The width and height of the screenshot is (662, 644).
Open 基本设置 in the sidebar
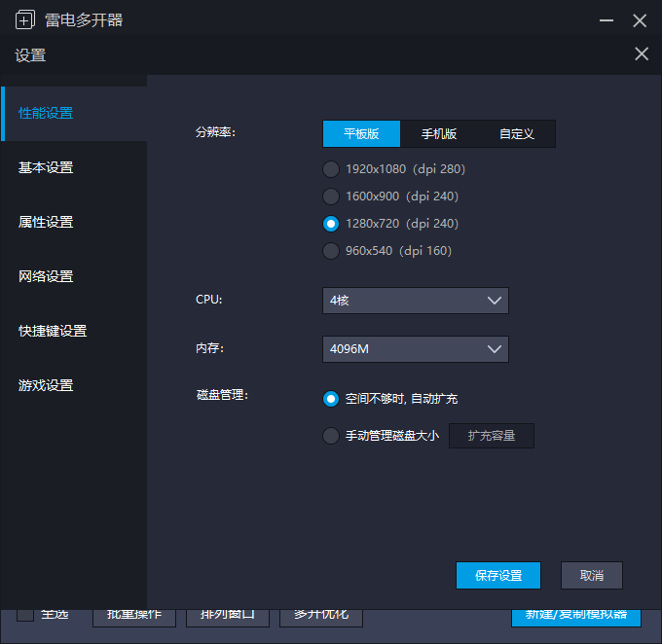46,167
